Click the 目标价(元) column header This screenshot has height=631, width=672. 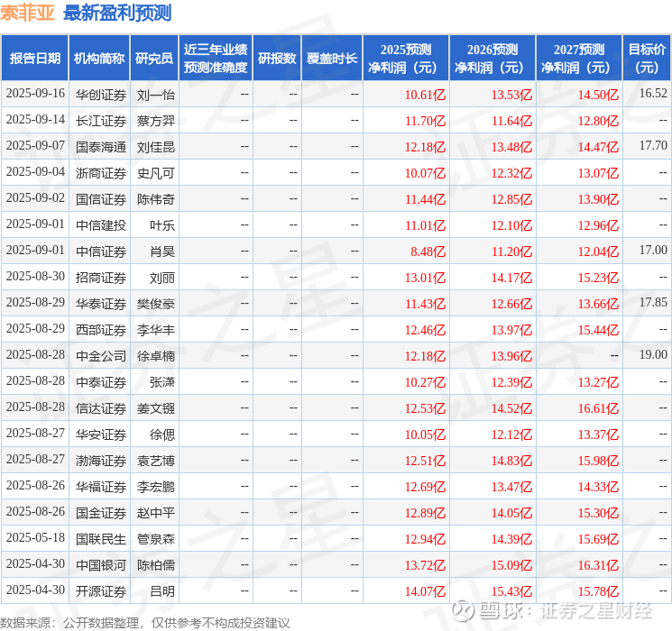tap(647, 59)
